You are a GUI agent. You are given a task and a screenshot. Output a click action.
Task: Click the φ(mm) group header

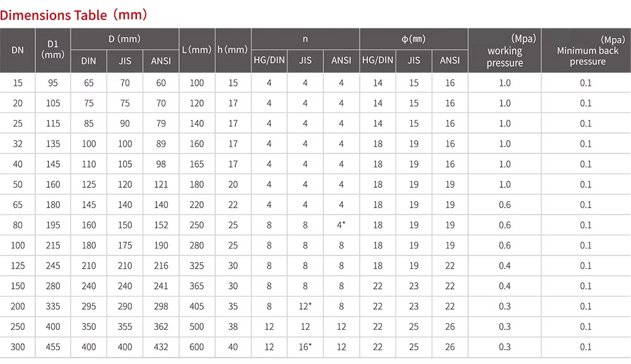click(413, 39)
